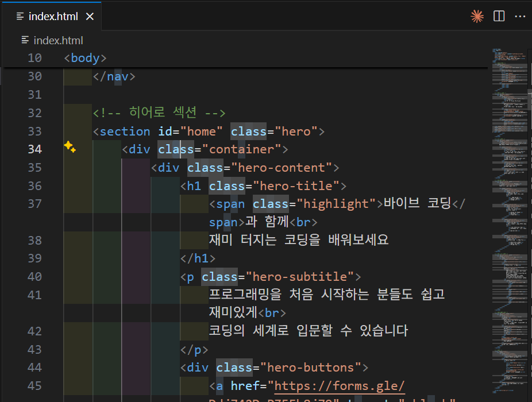Click the Split Editor Right icon
Screen dimensions: 532x402
(499, 16)
